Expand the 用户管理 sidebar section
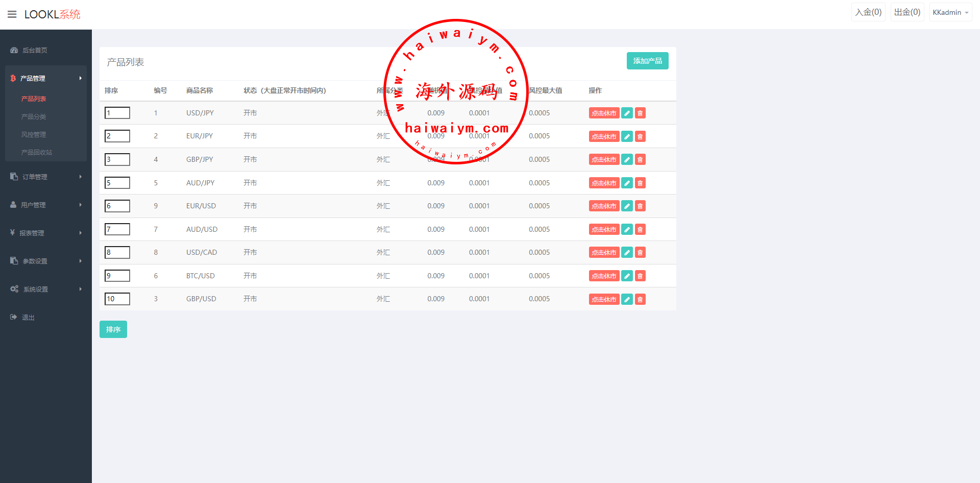The width and height of the screenshot is (980, 483). pyautogui.click(x=46, y=205)
